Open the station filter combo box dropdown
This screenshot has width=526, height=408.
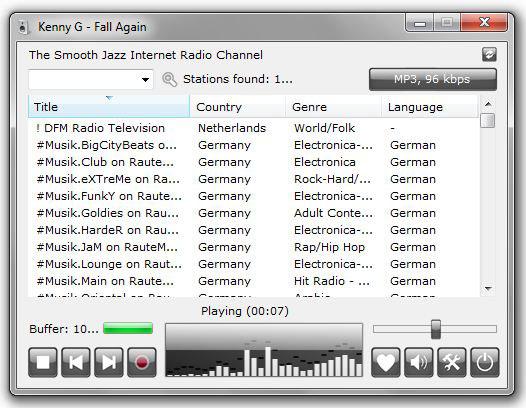[145, 80]
